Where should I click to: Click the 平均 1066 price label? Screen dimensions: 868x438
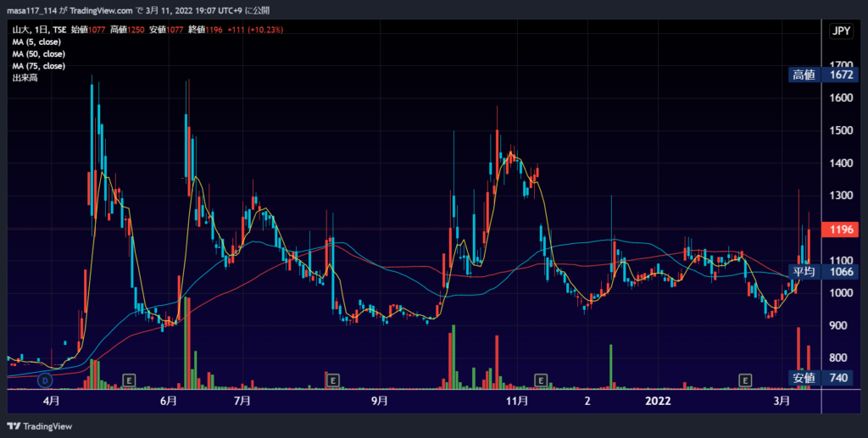coord(823,272)
